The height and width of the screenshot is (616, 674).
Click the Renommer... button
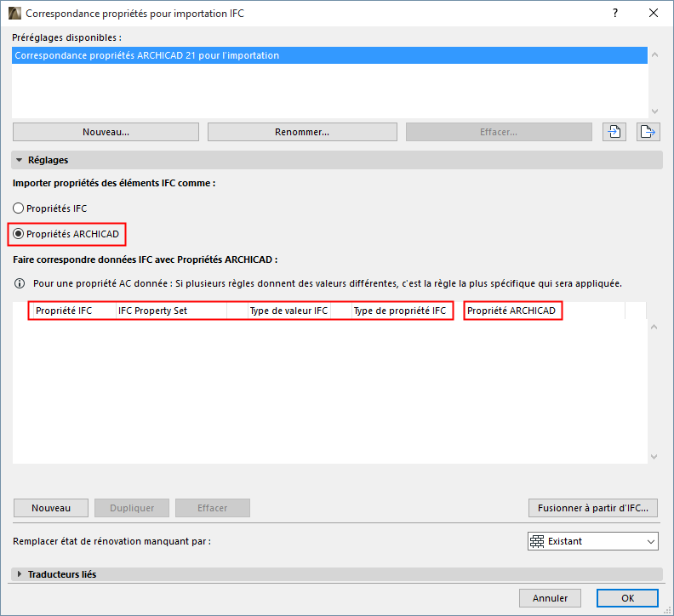(302, 132)
